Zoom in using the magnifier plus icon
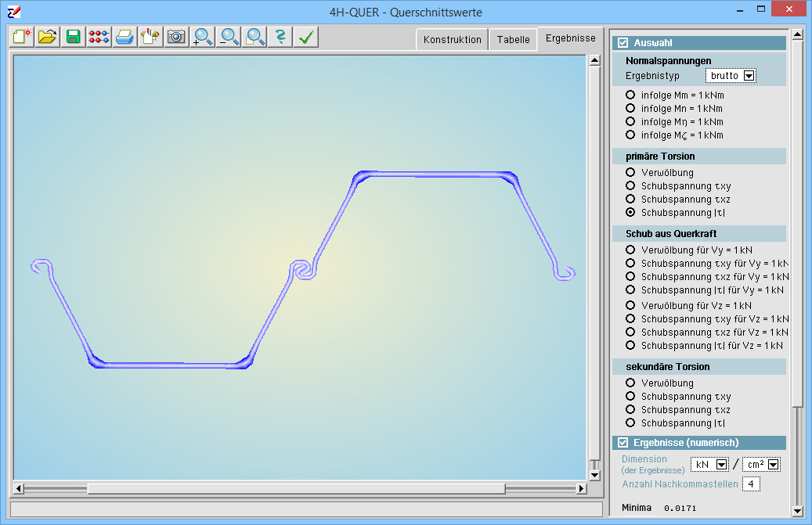 pyautogui.click(x=203, y=37)
